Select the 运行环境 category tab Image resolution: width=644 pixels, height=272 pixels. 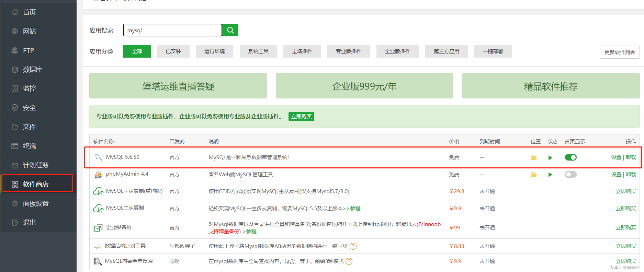214,51
